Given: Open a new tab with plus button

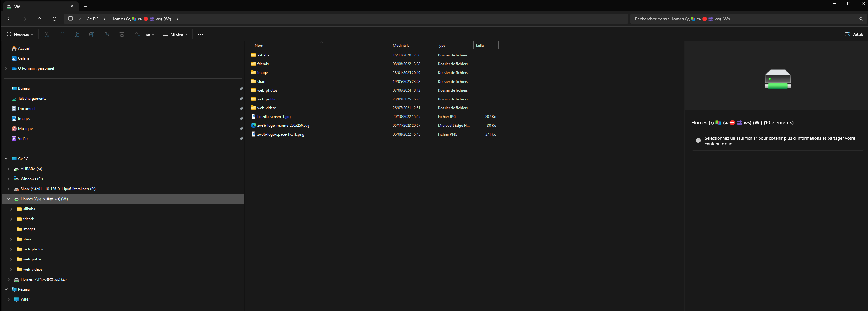Looking at the screenshot, I should 86,6.
